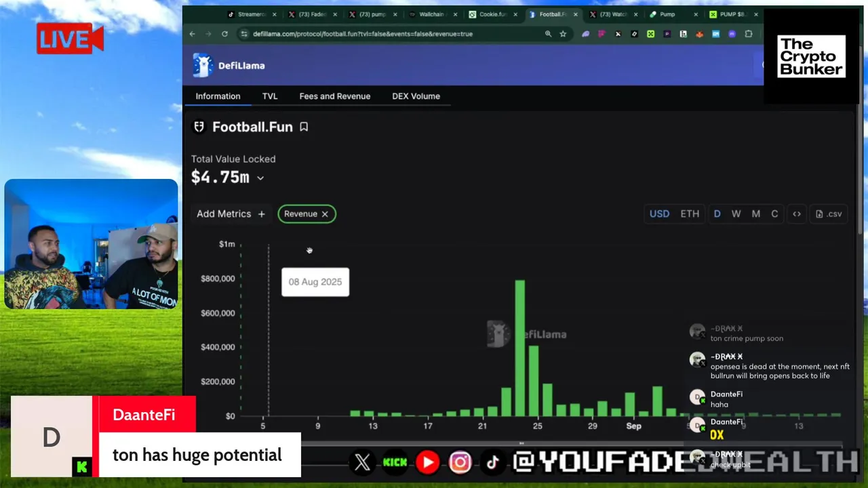868x488 pixels.
Task: Click The Crypto Bunker logo
Action: pos(811,56)
